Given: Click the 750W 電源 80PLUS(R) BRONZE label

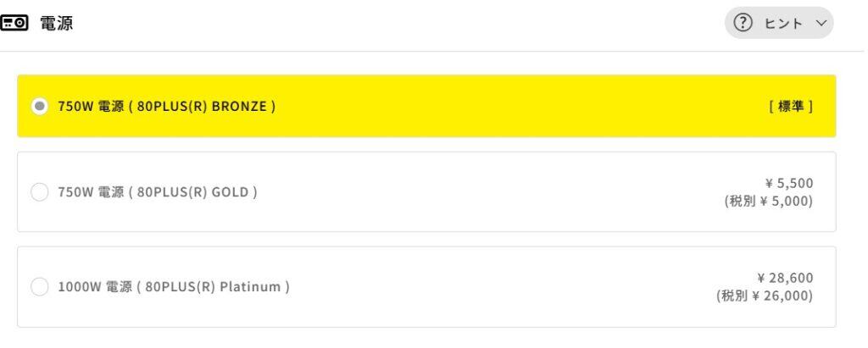Looking at the screenshot, I should (x=166, y=107).
